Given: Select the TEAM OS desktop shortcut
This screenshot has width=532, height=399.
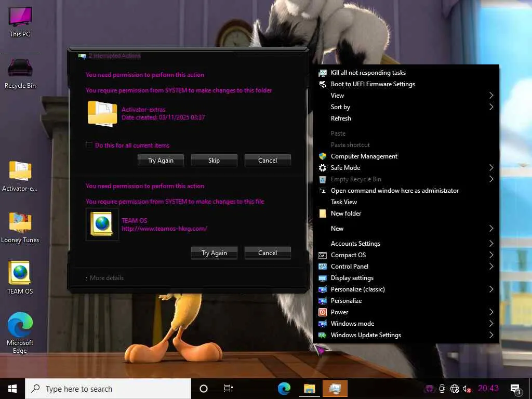Looking at the screenshot, I should click(20, 277).
